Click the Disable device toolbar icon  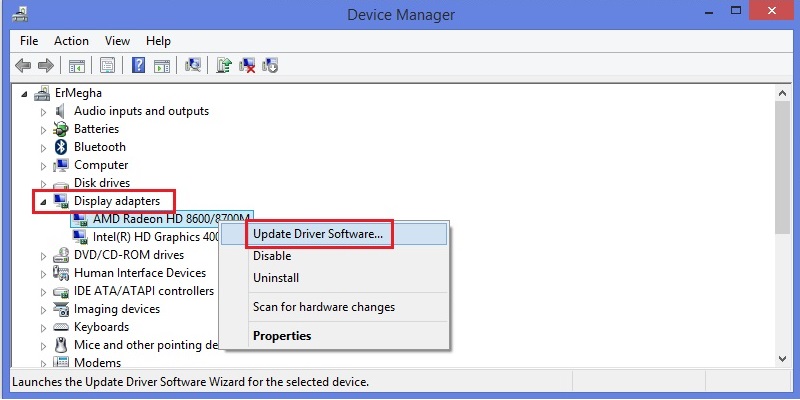[270, 65]
